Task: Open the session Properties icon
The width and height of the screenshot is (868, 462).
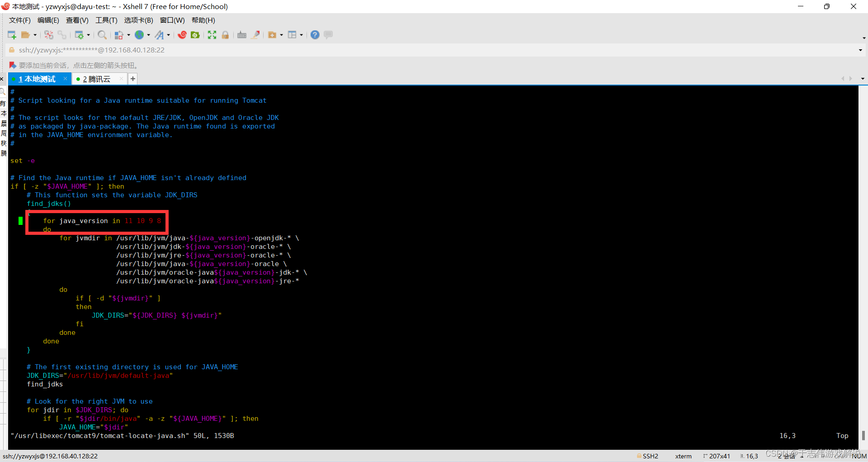Action: click(x=79, y=35)
